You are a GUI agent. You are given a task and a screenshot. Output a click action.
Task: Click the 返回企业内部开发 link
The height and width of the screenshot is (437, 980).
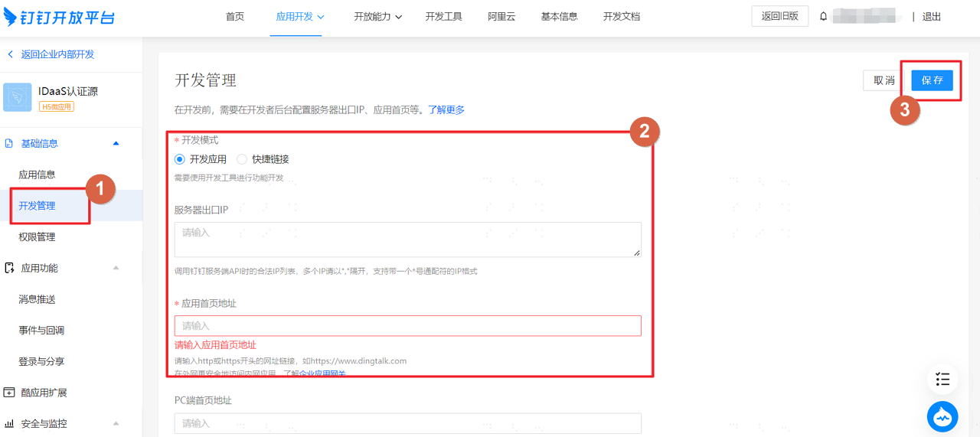pyautogui.click(x=58, y=54)
